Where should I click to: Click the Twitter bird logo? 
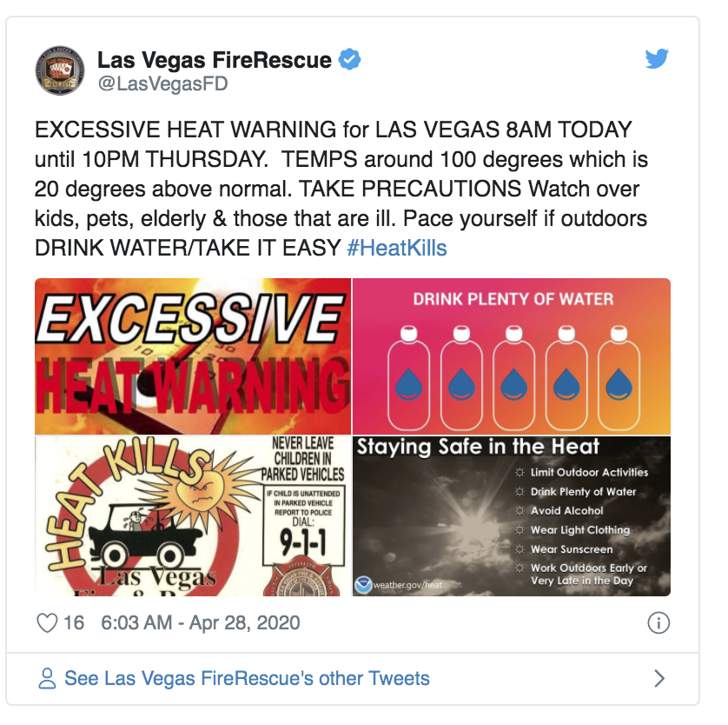657,58
